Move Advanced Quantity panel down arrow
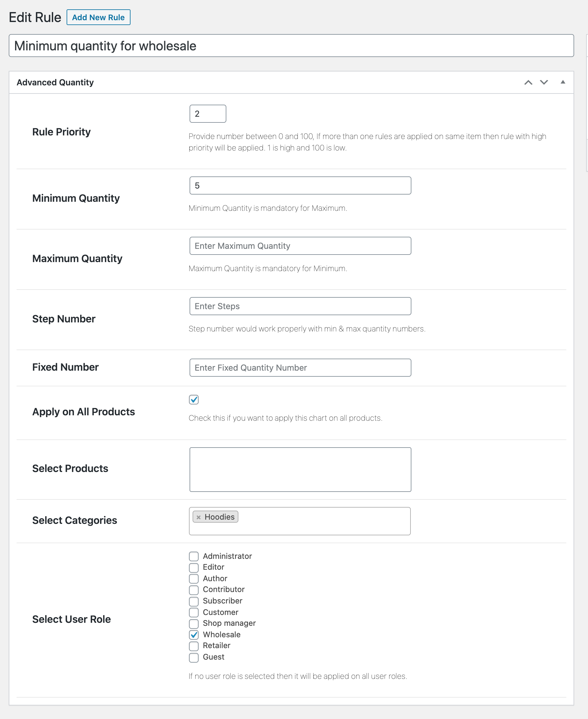 point(544,82)
